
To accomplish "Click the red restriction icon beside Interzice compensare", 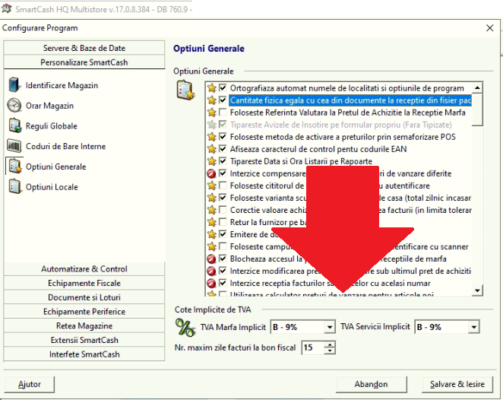I will point(211,174).
